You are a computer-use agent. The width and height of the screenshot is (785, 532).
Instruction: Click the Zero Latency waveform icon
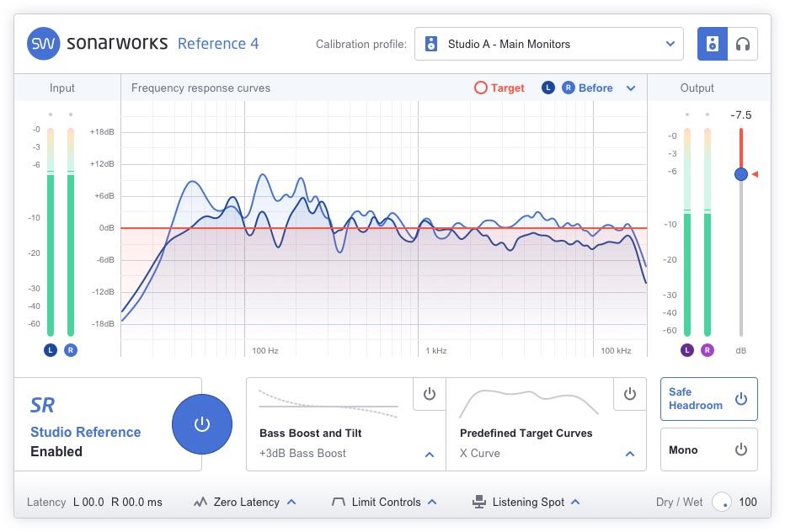pos(200,503)
